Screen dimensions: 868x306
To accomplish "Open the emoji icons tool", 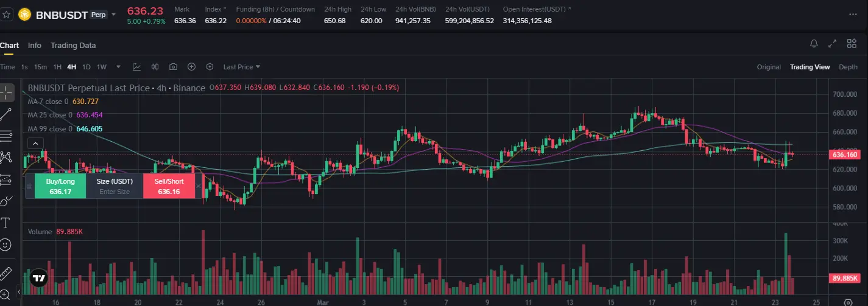I will pyautogui.click(x=6, y=245).
